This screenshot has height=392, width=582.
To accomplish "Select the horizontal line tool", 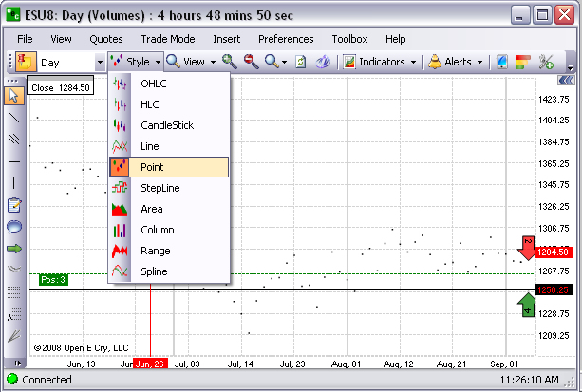I will pos(13,161).
